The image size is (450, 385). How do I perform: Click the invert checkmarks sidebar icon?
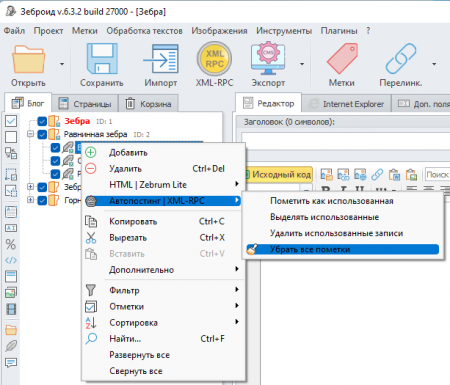point(11,153)
